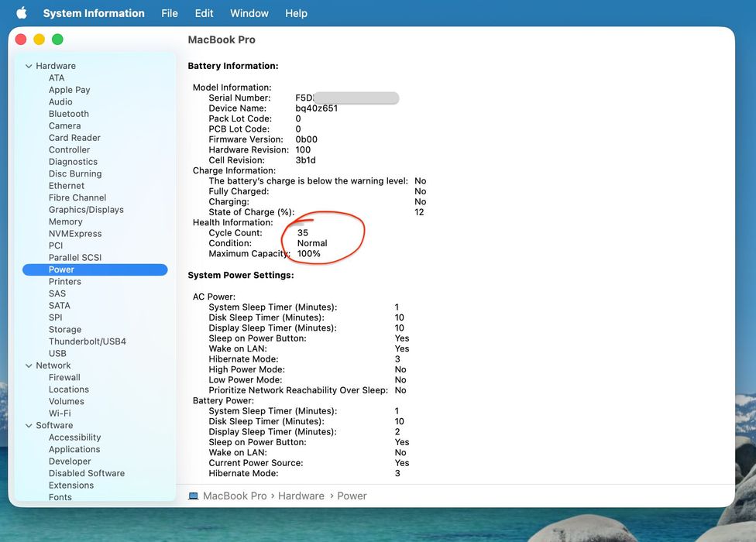Select Accessibility under Software

pyautogui.click(x=74, y=437)
